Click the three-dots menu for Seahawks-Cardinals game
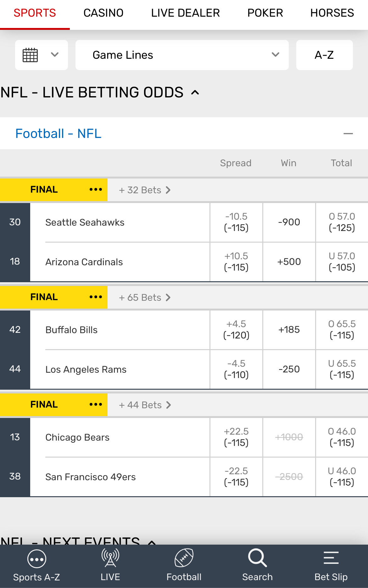Image resolution: width=368 pixels, height=588 pixels. pyautogui.click(x=96, y=190)
